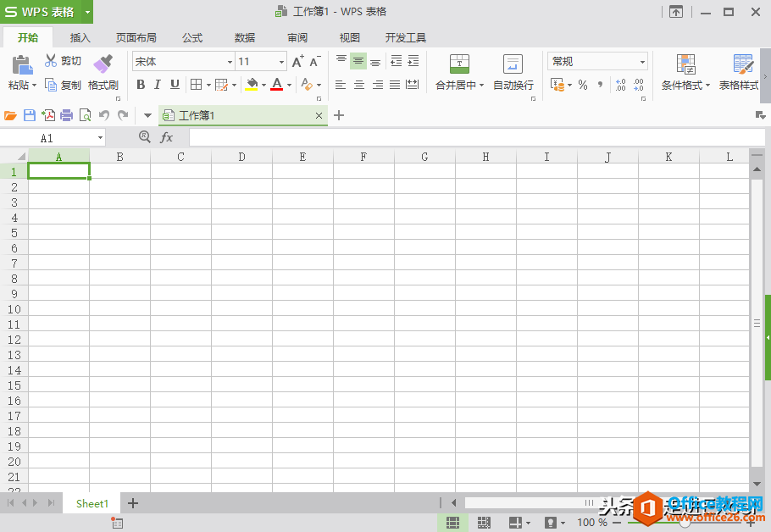Open Table Style icon
Viewport: 771px width, 532px height.
744,64
